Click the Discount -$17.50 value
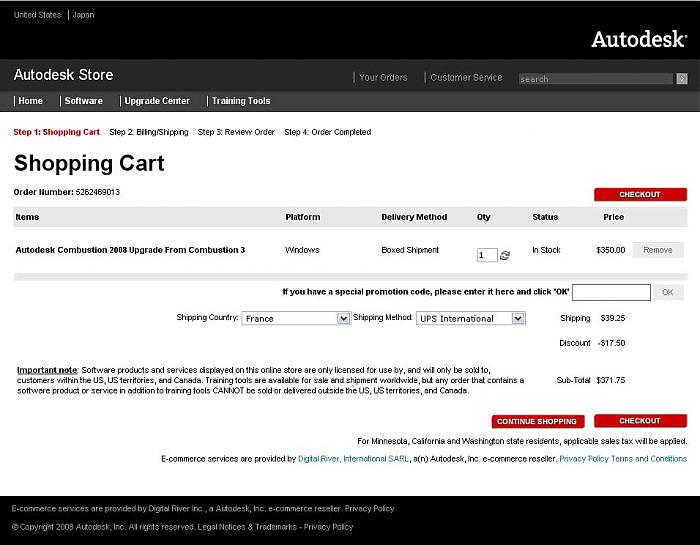This screenshot has height=545, width=700. [611, 343]
